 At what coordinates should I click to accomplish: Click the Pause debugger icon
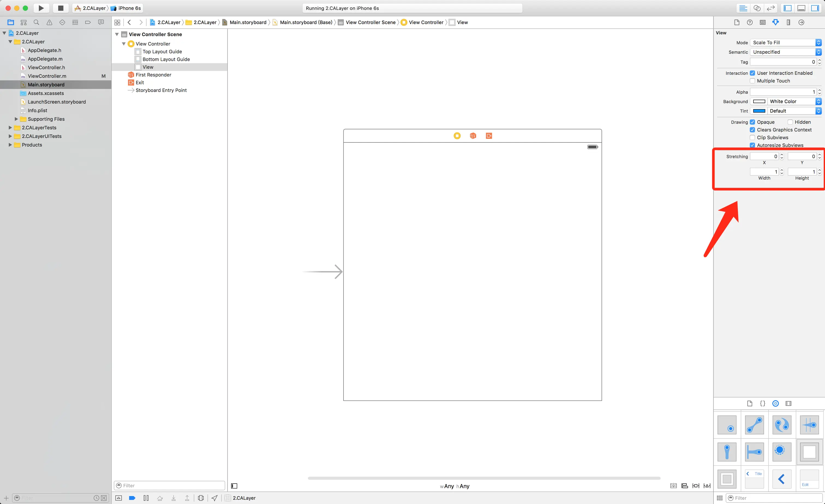point(146,498)
